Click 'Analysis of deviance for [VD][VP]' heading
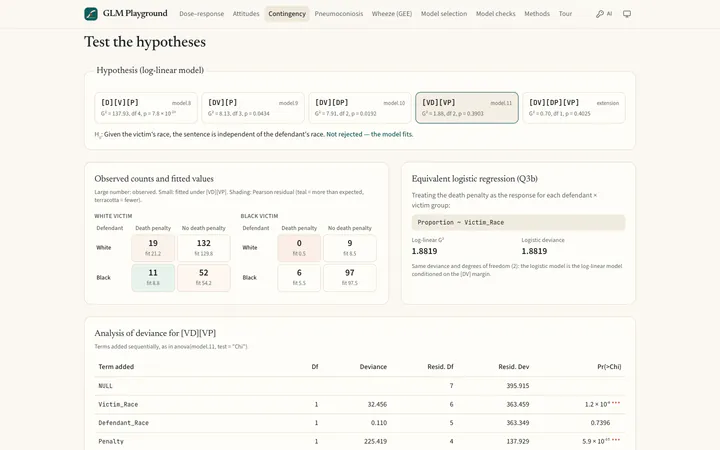This screenshot has height=450, width=720. [155, 333]
